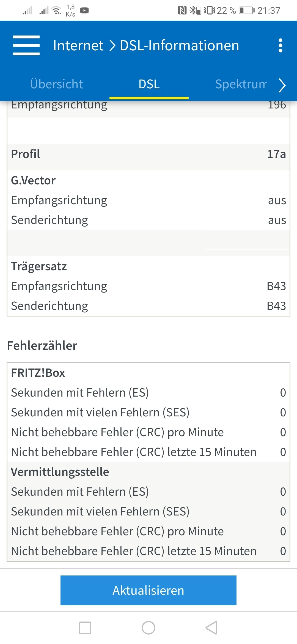Image resolution: width=297 pixels, height=644 pixels.
Task: Tap the YouTube status bar icon
Action: click(x=84, y=10)
